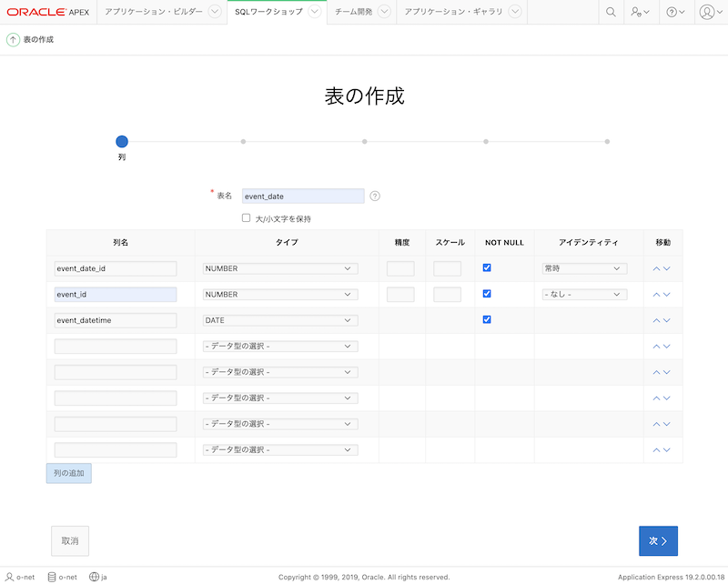This screenshot has width=728, height=584.
Task: Click the up-arrow icon beside 表の作成
Action: tap(13, 40)
